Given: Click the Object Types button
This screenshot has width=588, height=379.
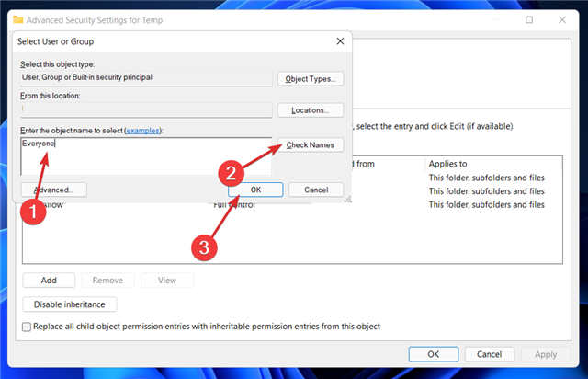Looking at the screenshot, I should (x=311, y=79).
